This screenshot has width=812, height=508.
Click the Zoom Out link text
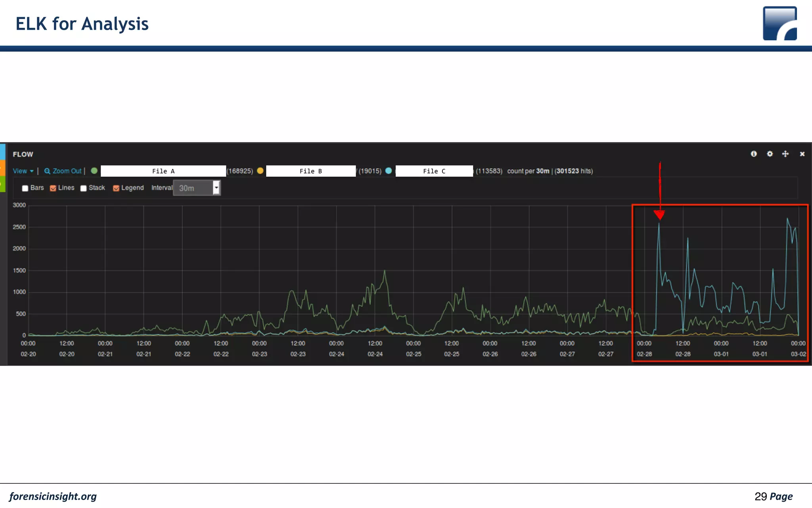[x=67, y=171]
